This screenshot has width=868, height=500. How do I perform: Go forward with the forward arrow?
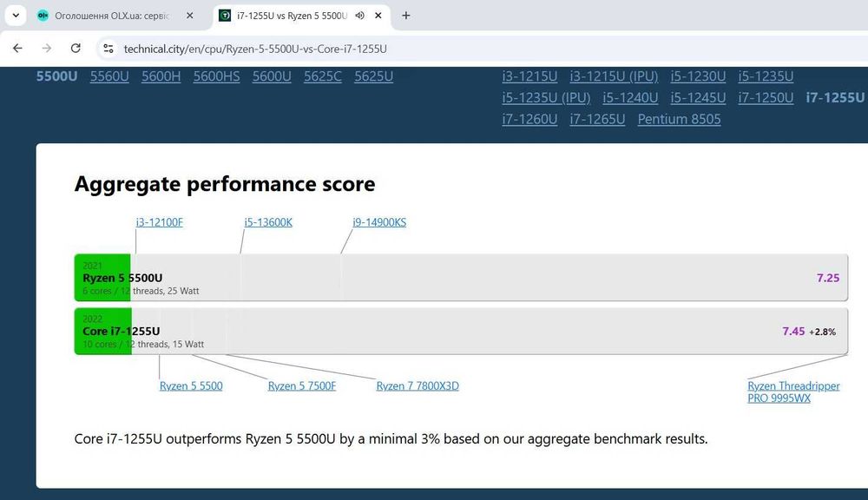[x=47, y=48]
